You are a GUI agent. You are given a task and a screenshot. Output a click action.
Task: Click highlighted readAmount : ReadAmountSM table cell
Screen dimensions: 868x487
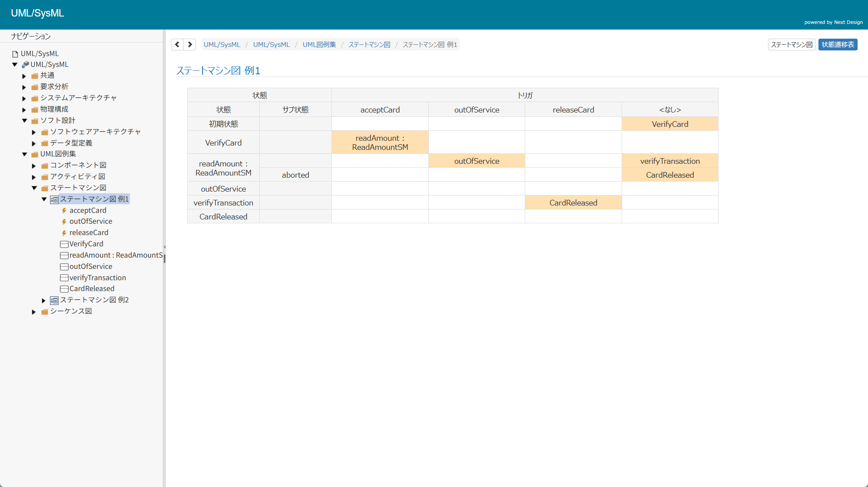pos(380,142)
